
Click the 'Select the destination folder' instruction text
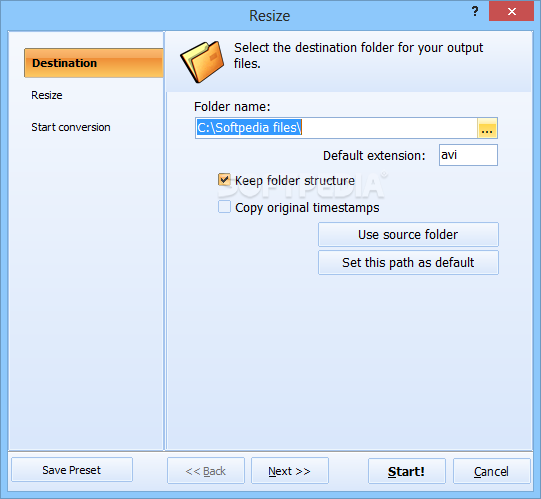tap(358, 55)
